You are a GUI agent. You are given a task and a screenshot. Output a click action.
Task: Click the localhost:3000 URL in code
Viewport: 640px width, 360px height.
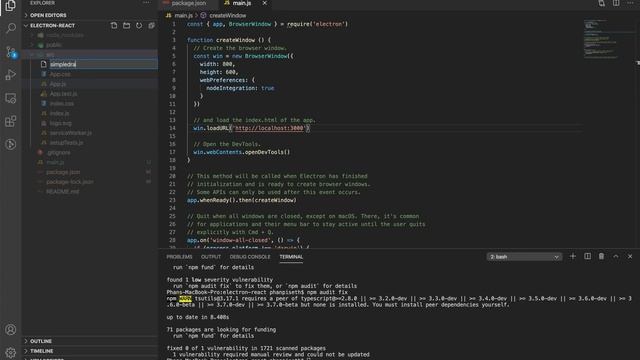[x=269, y=128]
